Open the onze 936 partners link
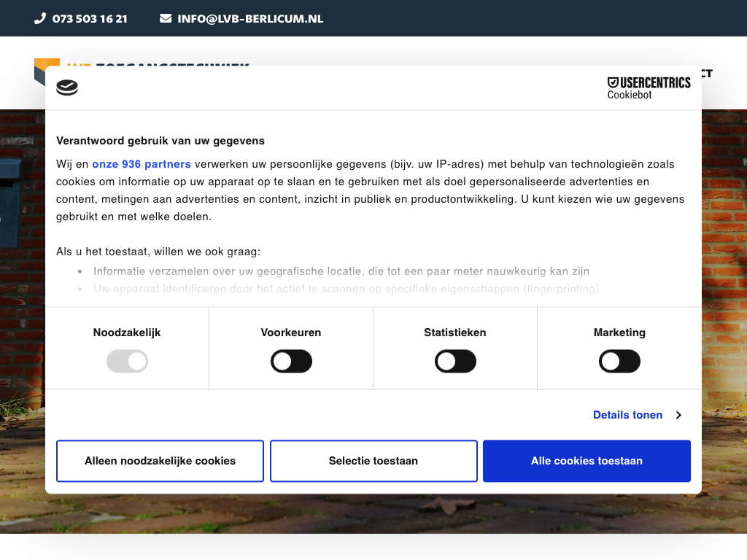 (142, 164)
